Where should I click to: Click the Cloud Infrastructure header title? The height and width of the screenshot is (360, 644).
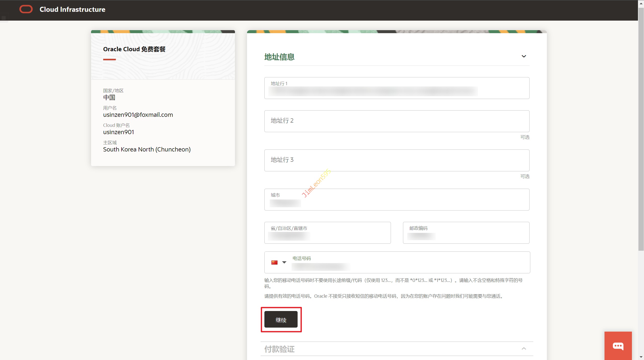pyautogui.click(x=72, y=10)
